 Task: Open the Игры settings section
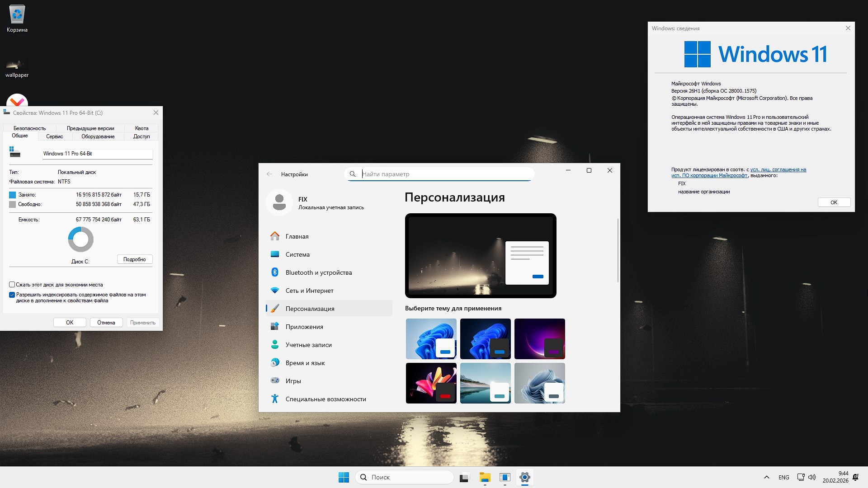pos(293,380)
